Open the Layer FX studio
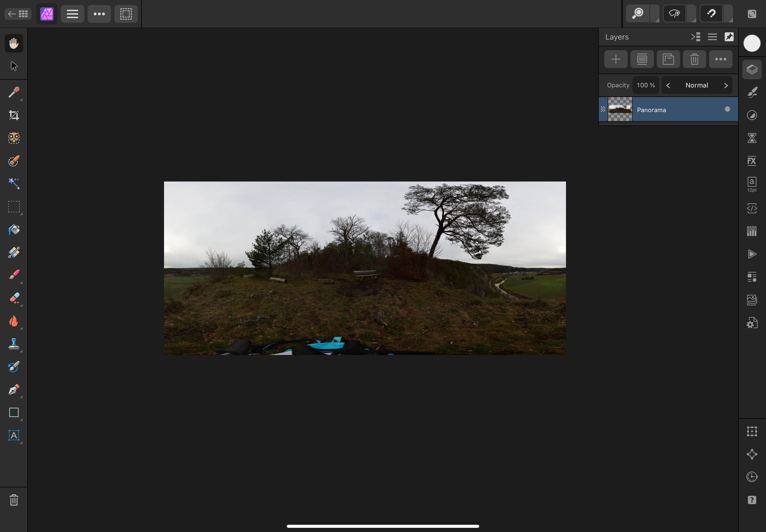 click(x=752, y=161)
